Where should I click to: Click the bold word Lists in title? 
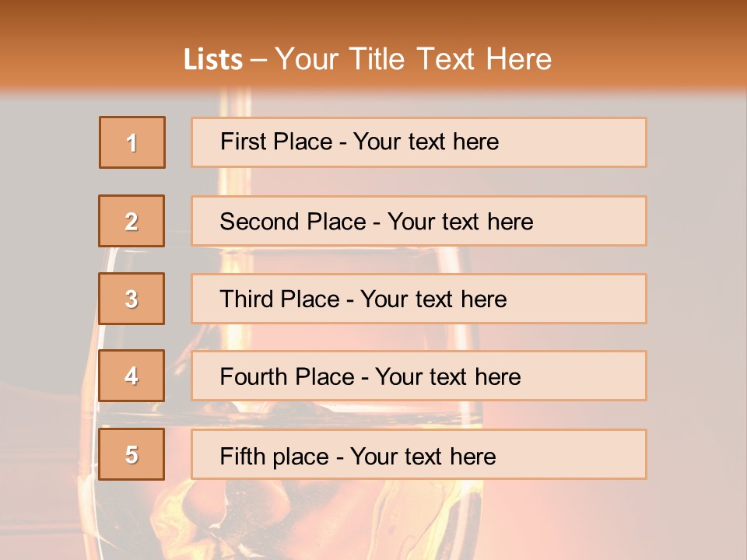point(213,60)
